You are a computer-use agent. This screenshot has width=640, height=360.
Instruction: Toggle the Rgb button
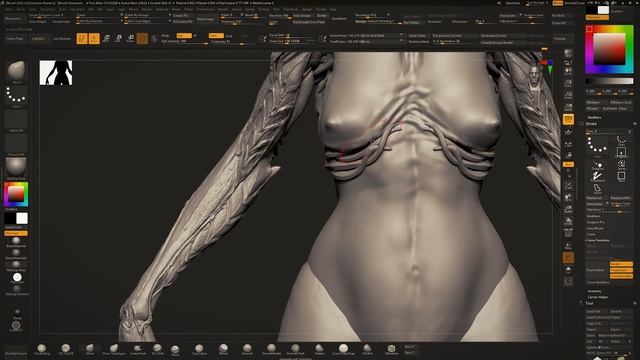coord(184,36)
